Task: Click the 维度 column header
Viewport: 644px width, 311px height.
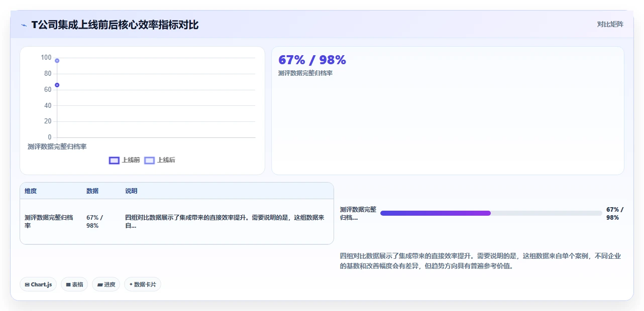Action: point(31,191)
